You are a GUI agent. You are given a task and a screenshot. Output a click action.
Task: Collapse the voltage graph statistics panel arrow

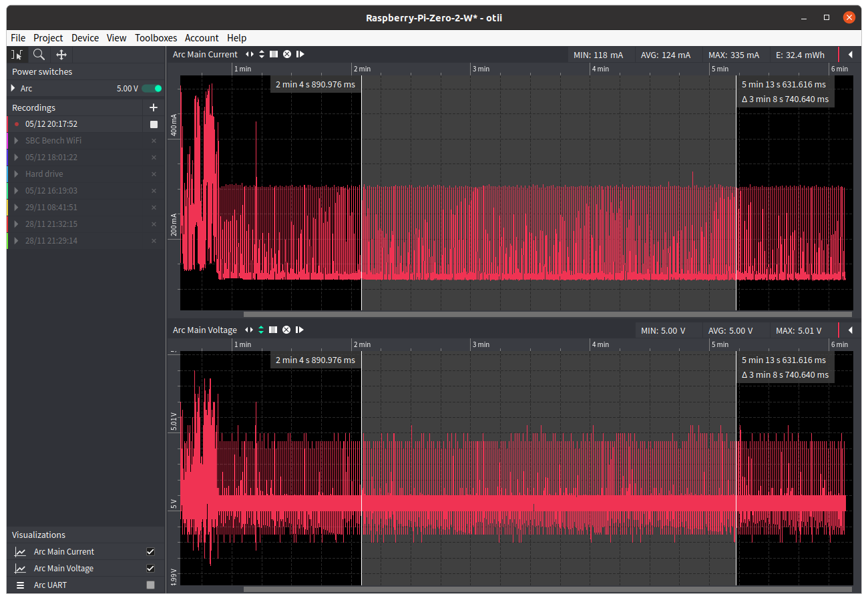pos(851,330)
